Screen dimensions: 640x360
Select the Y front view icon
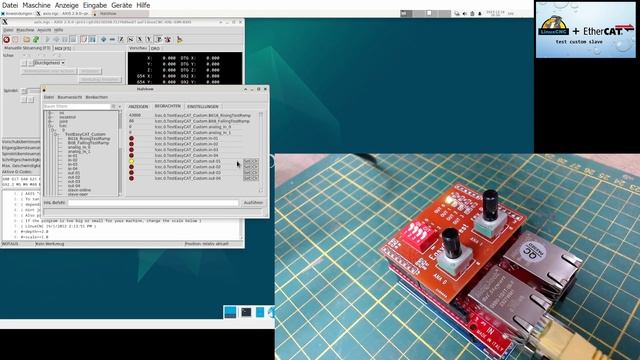149,40
